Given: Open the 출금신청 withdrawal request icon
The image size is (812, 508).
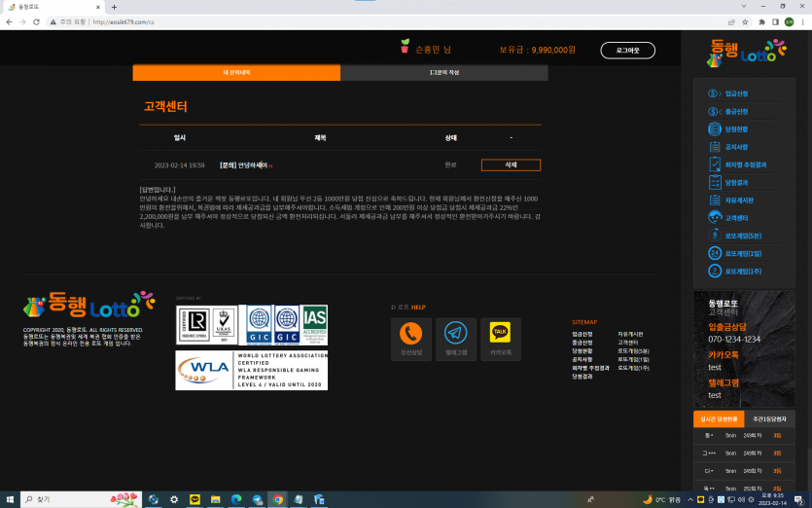Looking at the screenshot, I should (714, 112).
